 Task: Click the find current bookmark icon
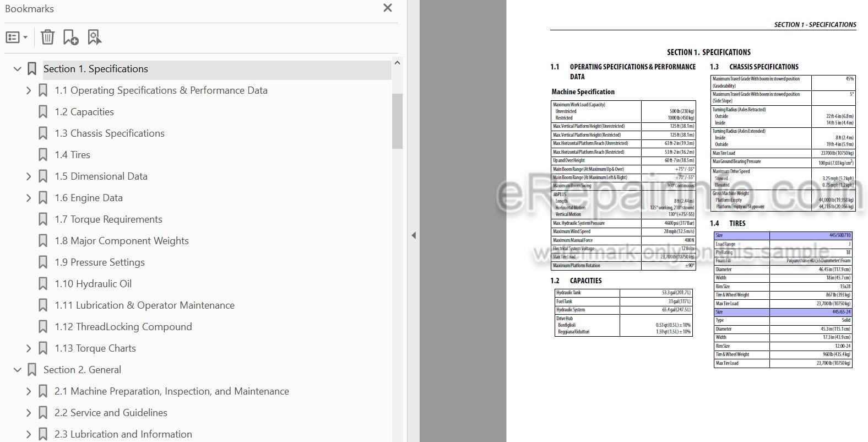[95, 37]
